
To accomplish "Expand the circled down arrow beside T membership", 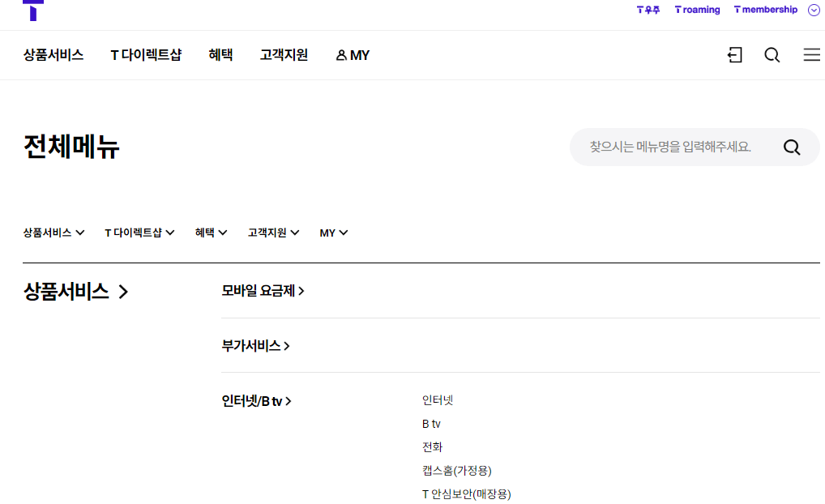I will click(814, 10).
